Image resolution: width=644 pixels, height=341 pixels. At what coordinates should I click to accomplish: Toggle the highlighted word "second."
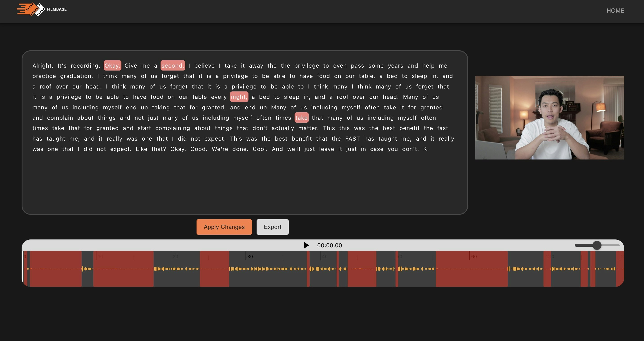point(172,66)
